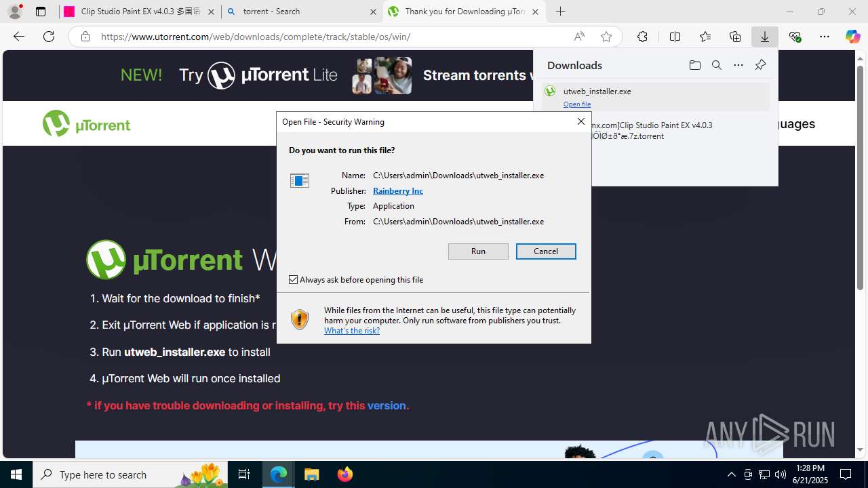
Task: Close the Security Warning dialog
Action: (x=580, y=121)
